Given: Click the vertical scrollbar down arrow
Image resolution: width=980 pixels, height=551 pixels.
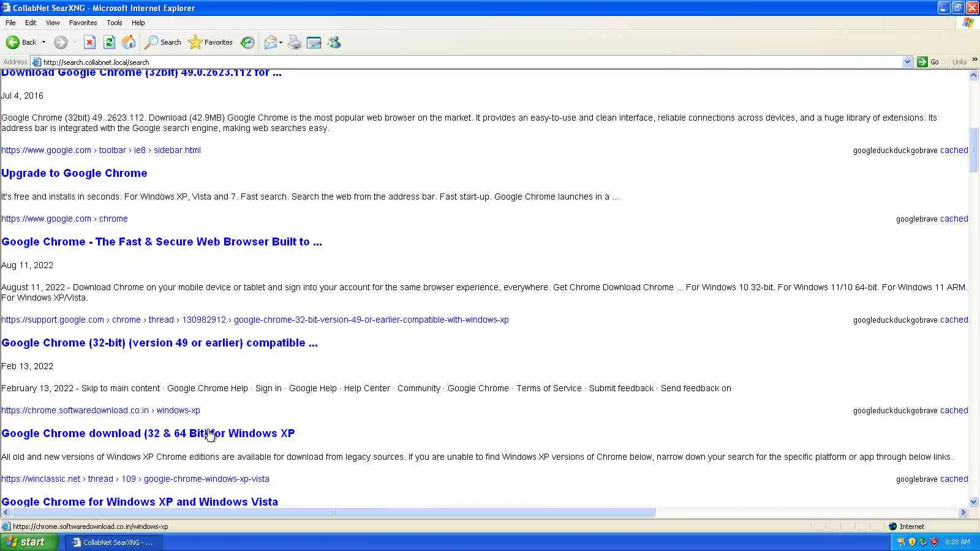Looking at the screenshot, I should click(974, 502).
